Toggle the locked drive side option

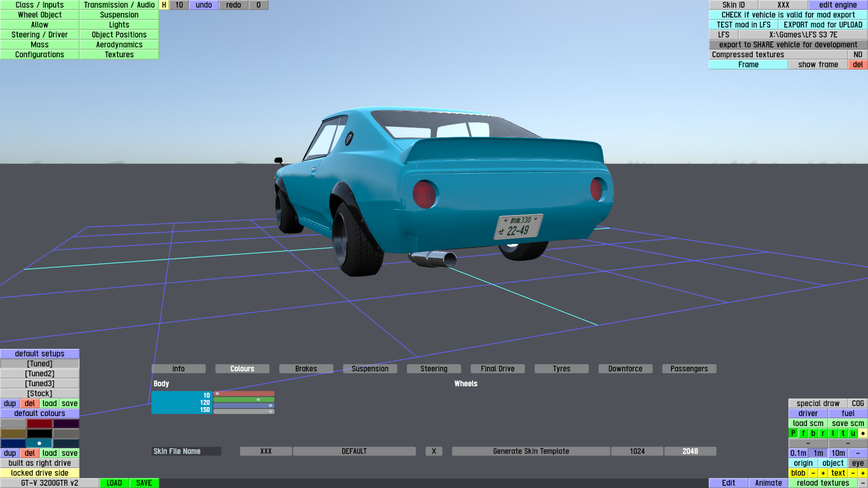tap(40, 473)
